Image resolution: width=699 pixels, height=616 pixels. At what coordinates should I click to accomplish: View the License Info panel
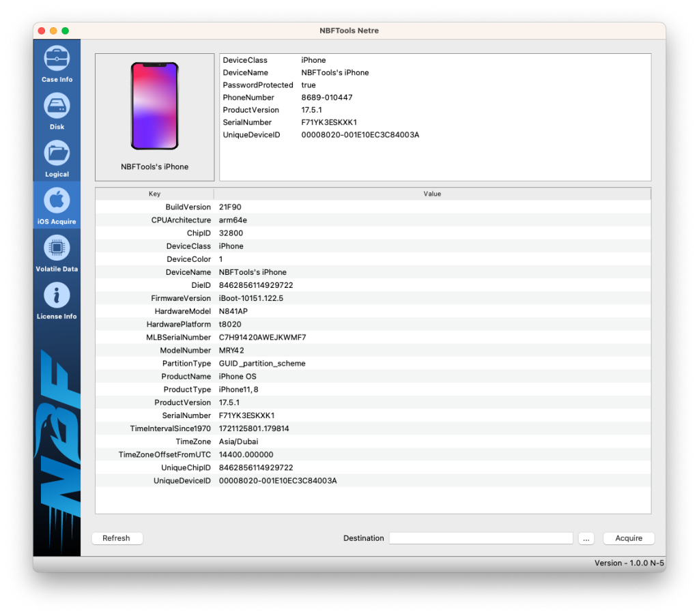click(57, 300)
